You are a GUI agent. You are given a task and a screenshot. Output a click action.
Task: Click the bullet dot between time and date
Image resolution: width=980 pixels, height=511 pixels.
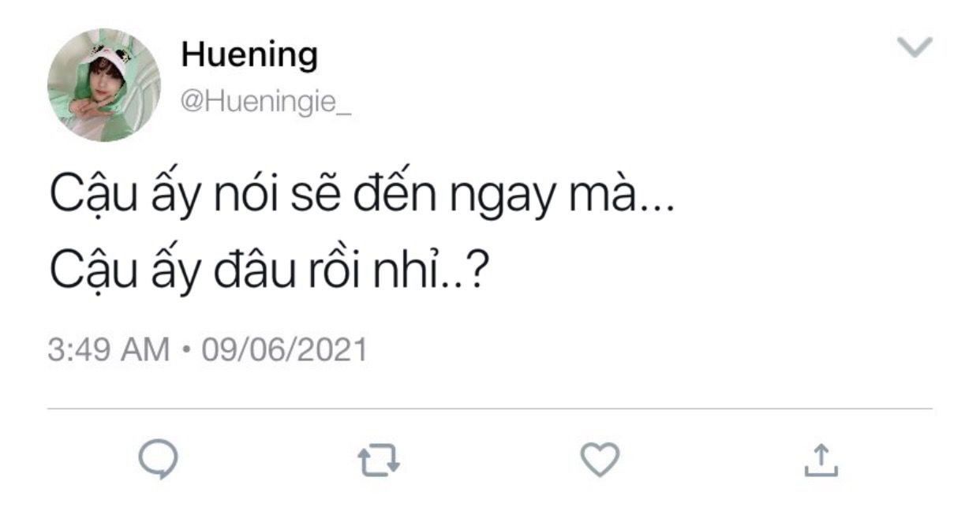point(185,350)
